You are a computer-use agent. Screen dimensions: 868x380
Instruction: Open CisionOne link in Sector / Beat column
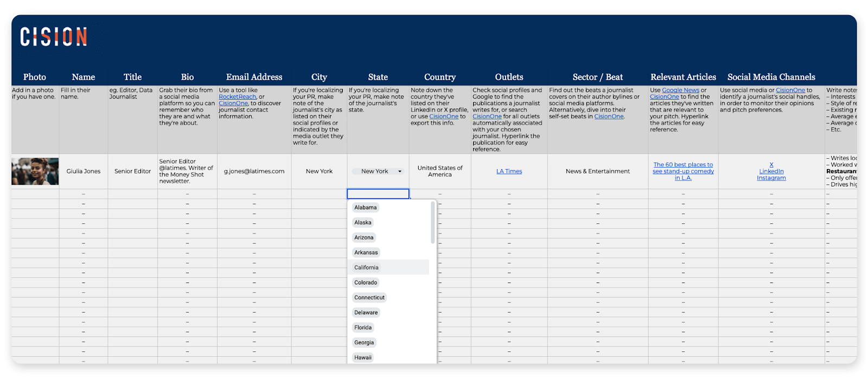pyautogui.click(x=609, y=117)
